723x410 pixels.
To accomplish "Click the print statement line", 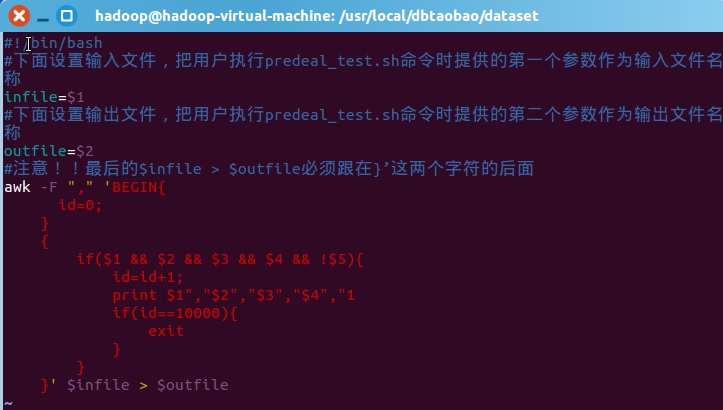I will tap(233, 295).
